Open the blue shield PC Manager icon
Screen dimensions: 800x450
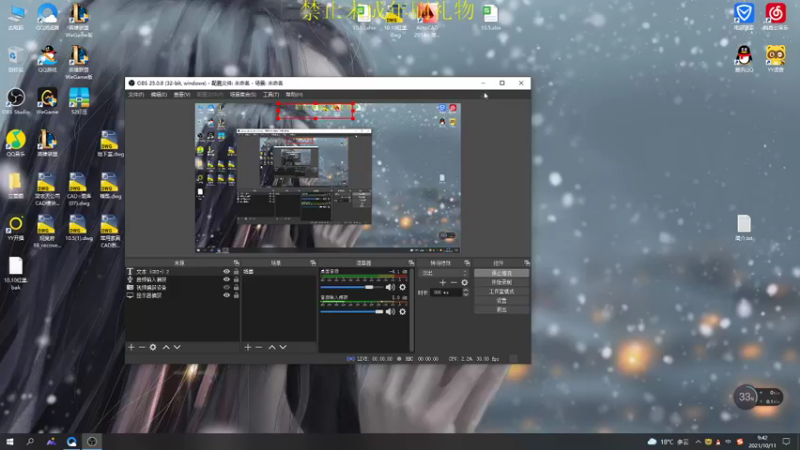point(744,16)
